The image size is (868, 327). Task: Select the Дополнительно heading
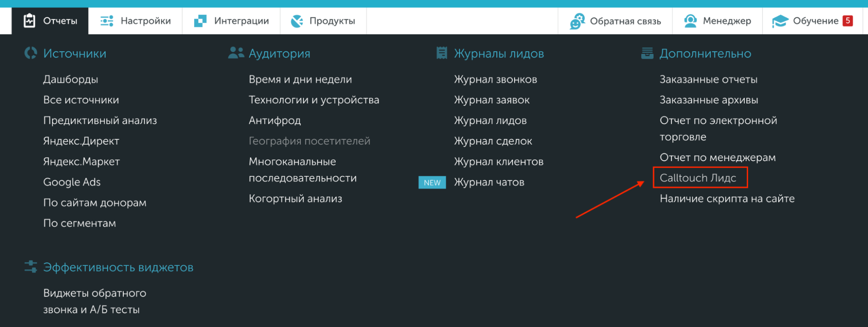pos(706,53)
